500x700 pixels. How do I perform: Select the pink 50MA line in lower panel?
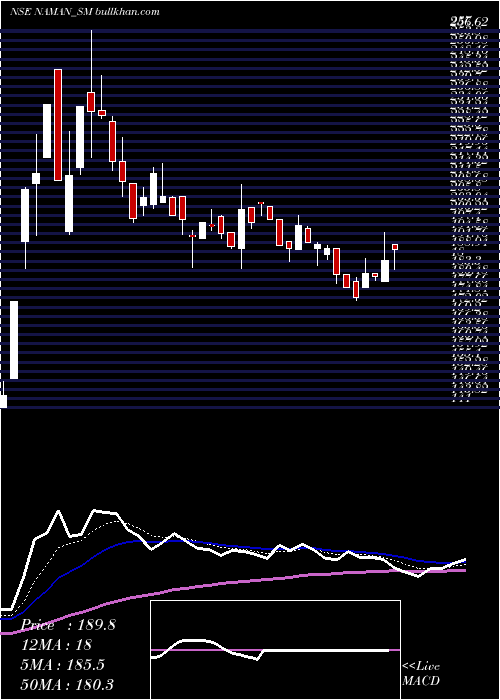click(x=232, y=582)
